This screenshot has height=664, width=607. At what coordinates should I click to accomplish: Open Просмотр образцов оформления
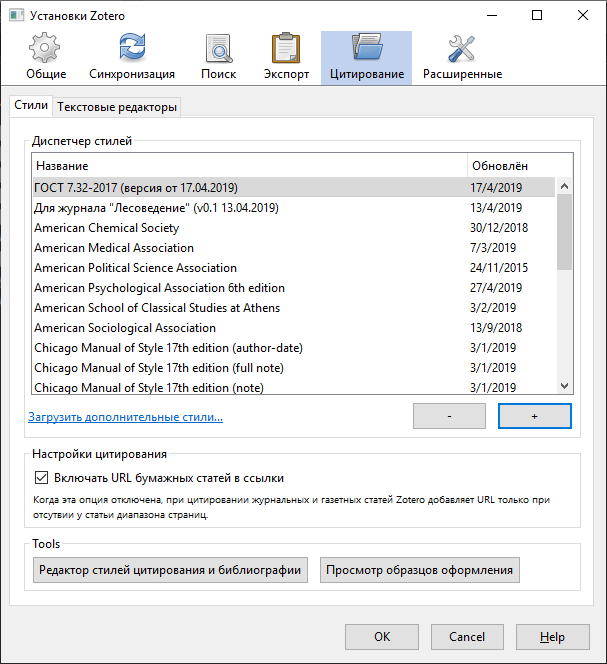click(420, 570)
